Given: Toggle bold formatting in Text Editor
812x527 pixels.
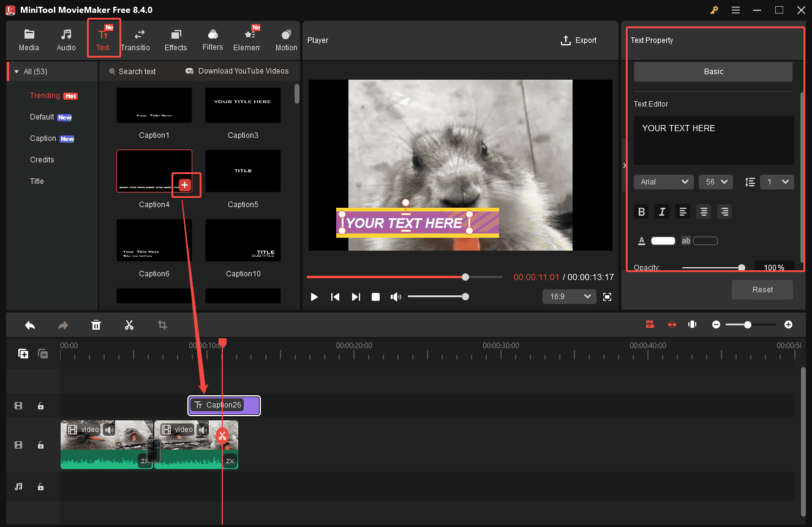Looking at the screenshot, I should (x=641, y=211).
